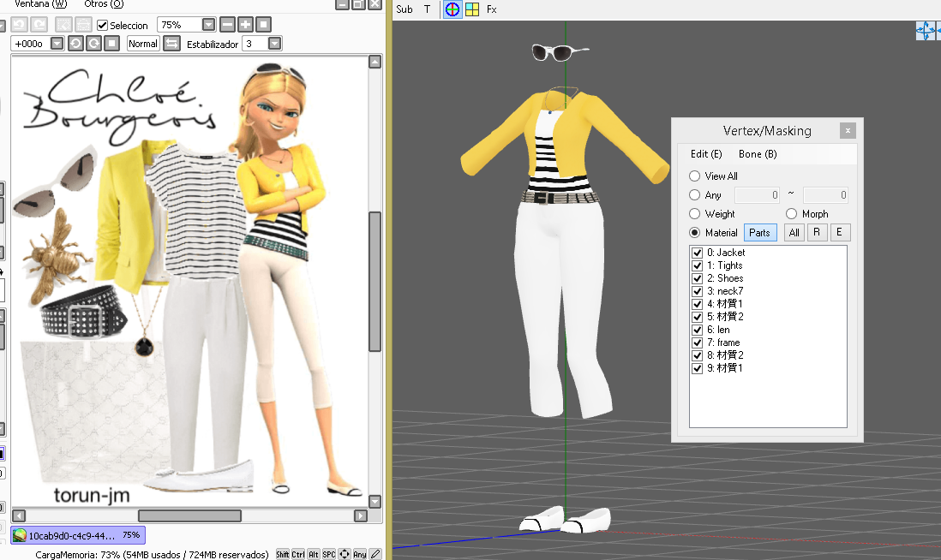
Task: Click the Shift modifier key indicator
Action: click(283, 555)
